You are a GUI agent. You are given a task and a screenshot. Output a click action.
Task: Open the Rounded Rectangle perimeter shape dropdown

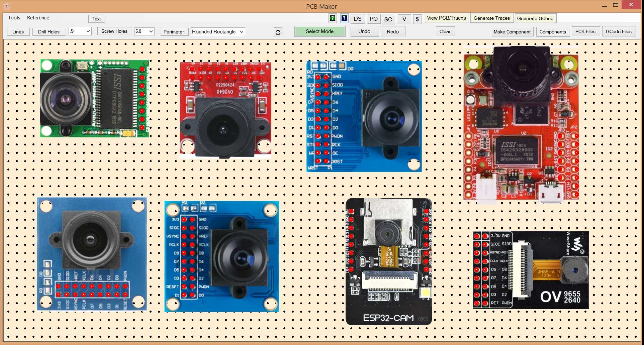[241, 32]
